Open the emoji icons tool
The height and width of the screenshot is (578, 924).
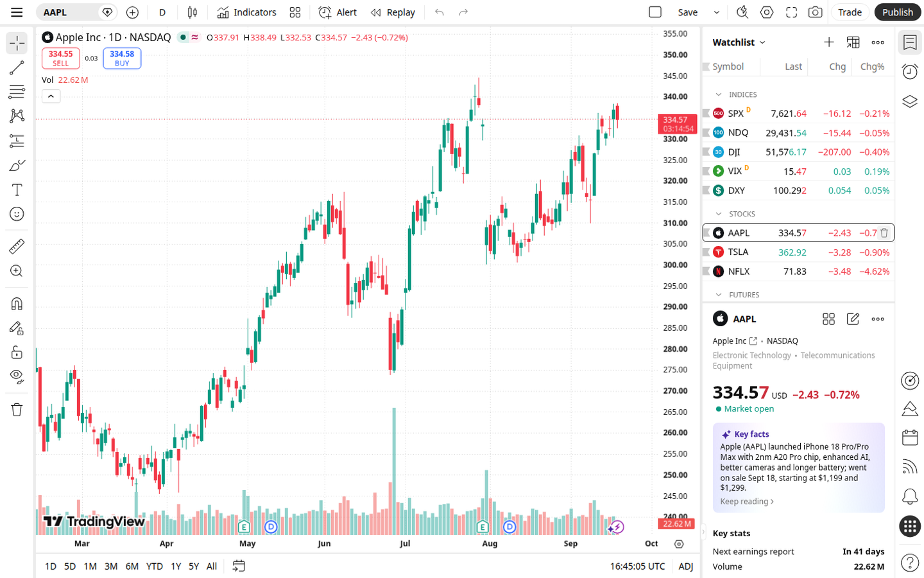[x=17, y=214]
